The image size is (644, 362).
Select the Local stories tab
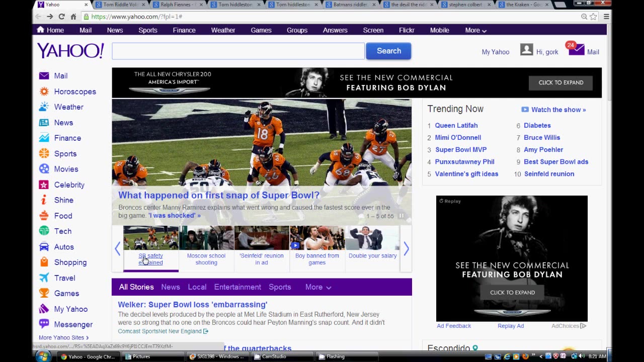tap(197, 287)
